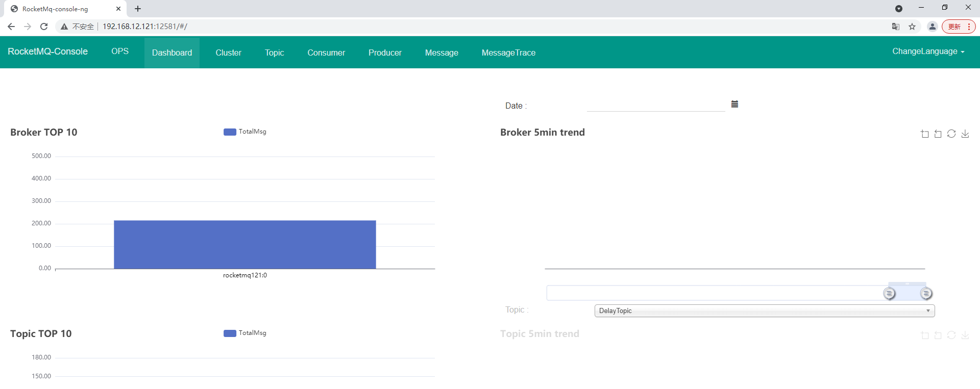The width and height of the screenshot is (980, 389).
Task: Click the 180.00 axis value in Topic chart
Action: coord(41,357)
